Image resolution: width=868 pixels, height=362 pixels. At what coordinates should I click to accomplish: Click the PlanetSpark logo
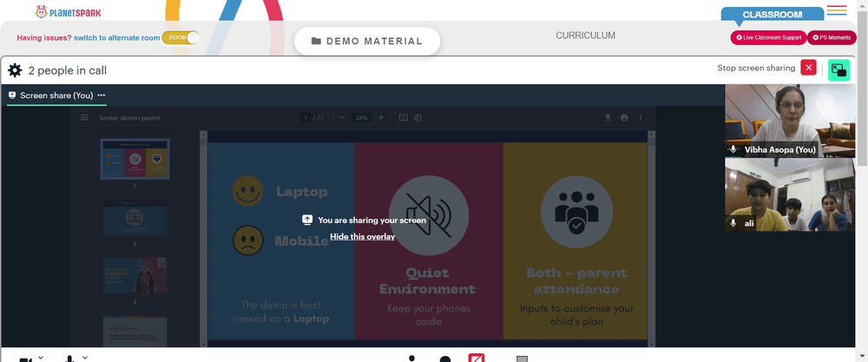tap(68, 11)
